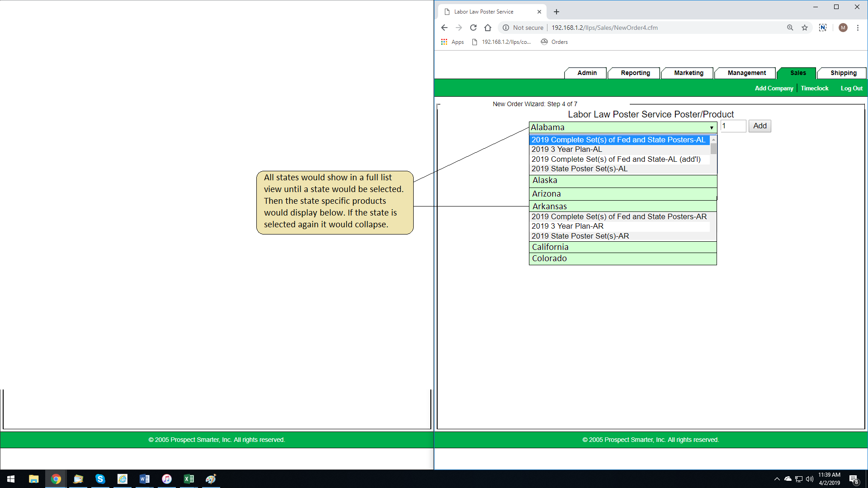
Task: Expand the Alabama state dropdown arrow
Action: coord(712,127)
